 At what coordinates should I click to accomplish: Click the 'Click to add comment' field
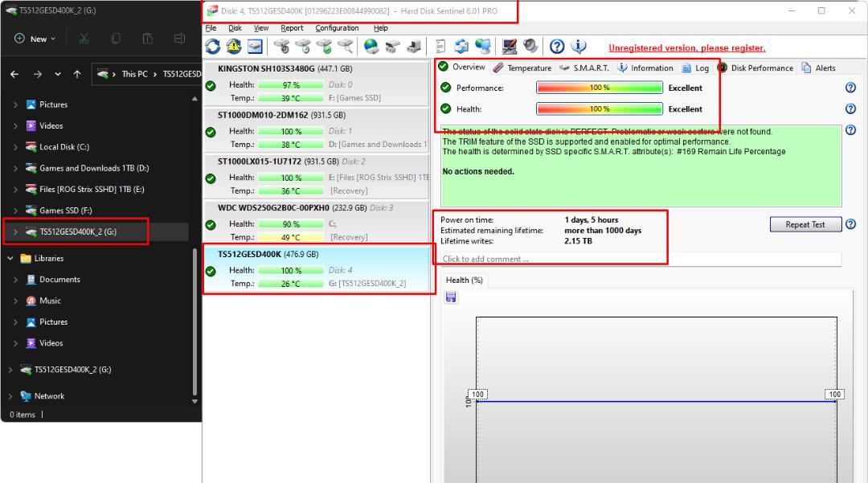(x=641, y=259)
